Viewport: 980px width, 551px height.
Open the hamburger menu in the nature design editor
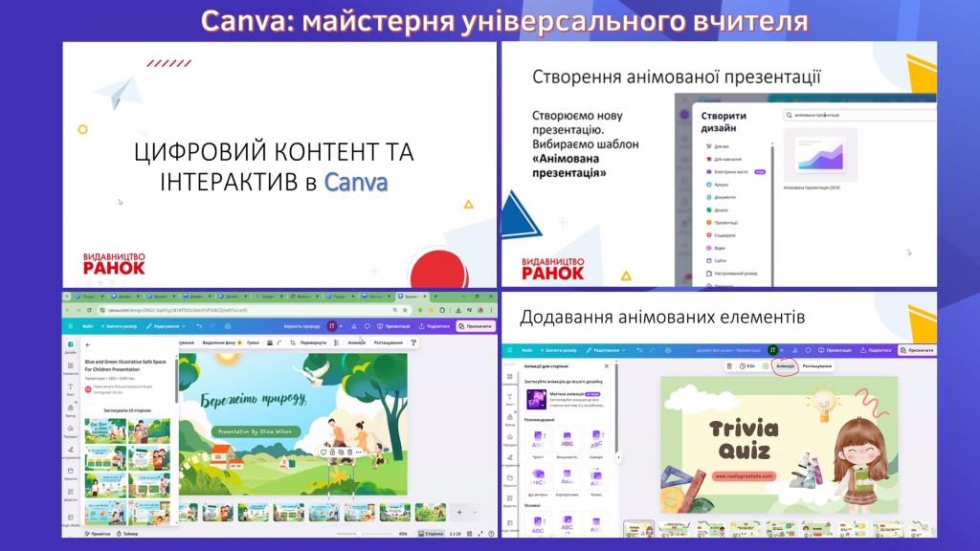(72, 326)
